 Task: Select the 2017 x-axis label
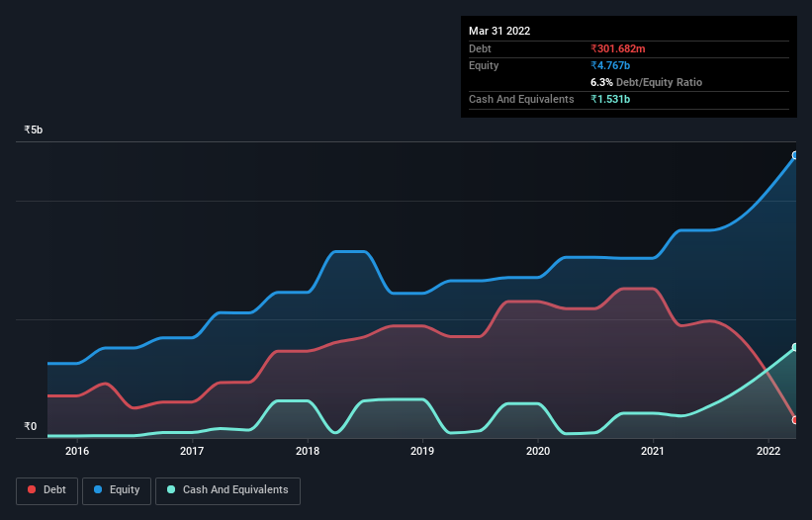(x=192, y=451)
